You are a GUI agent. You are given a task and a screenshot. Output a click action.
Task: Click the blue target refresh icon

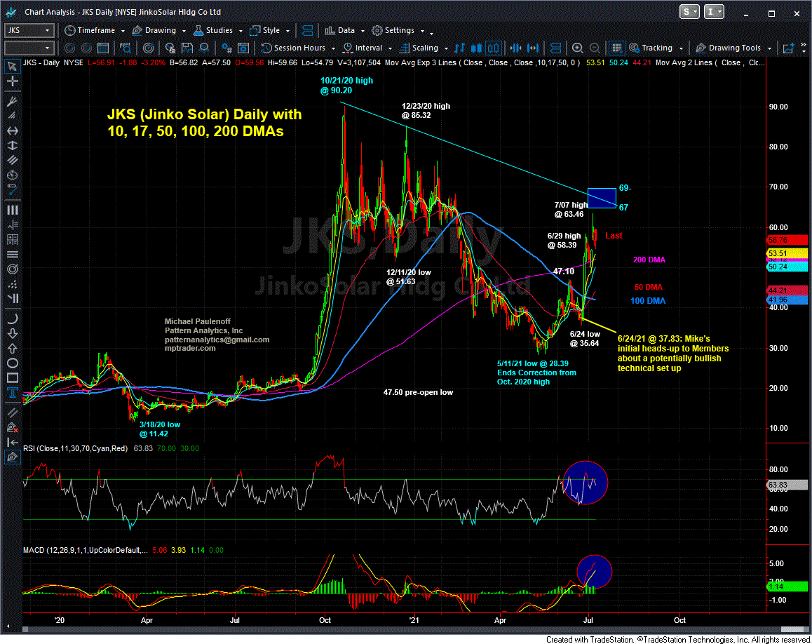coord(148,48)
